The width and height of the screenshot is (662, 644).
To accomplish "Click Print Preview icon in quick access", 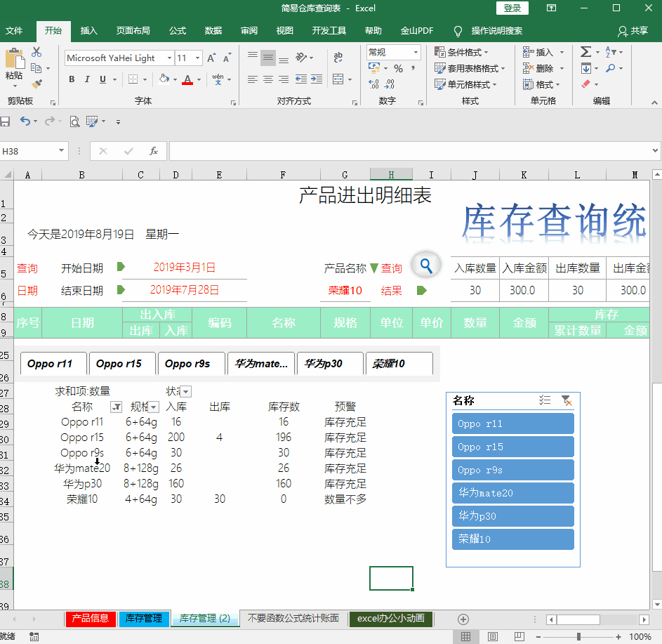I will coord(74,121).
